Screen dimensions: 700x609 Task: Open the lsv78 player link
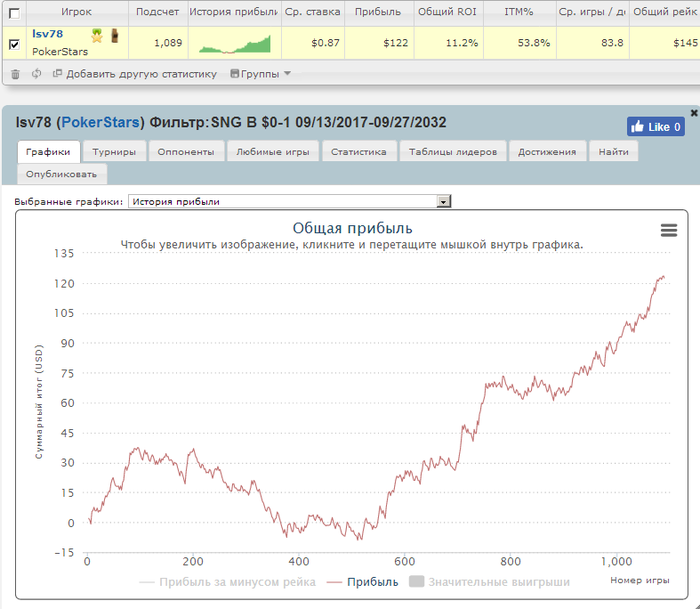47,34
